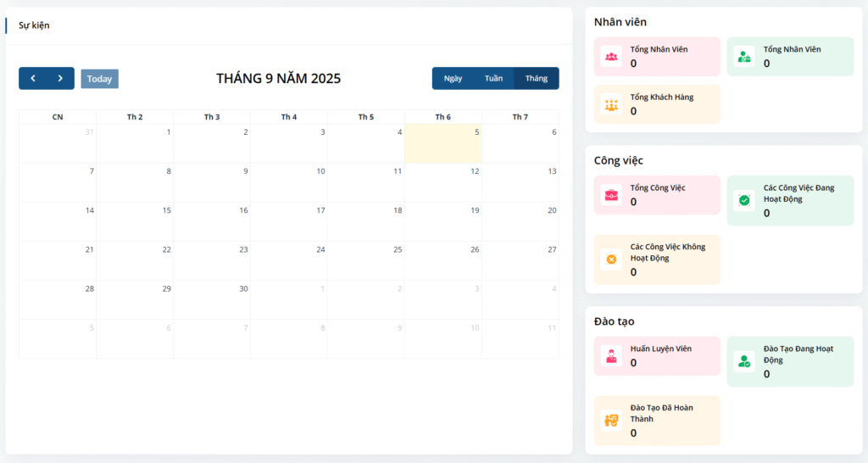Select the Tháng view button
868x463 pixels.
tap(536, 79)
